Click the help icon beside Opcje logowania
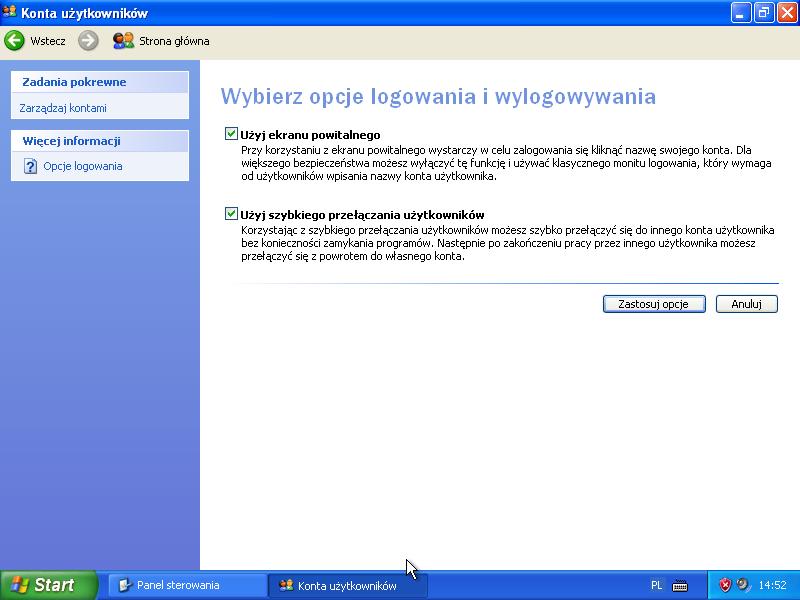Viewport: 800px width, 600px height. (x=30, y=166)
